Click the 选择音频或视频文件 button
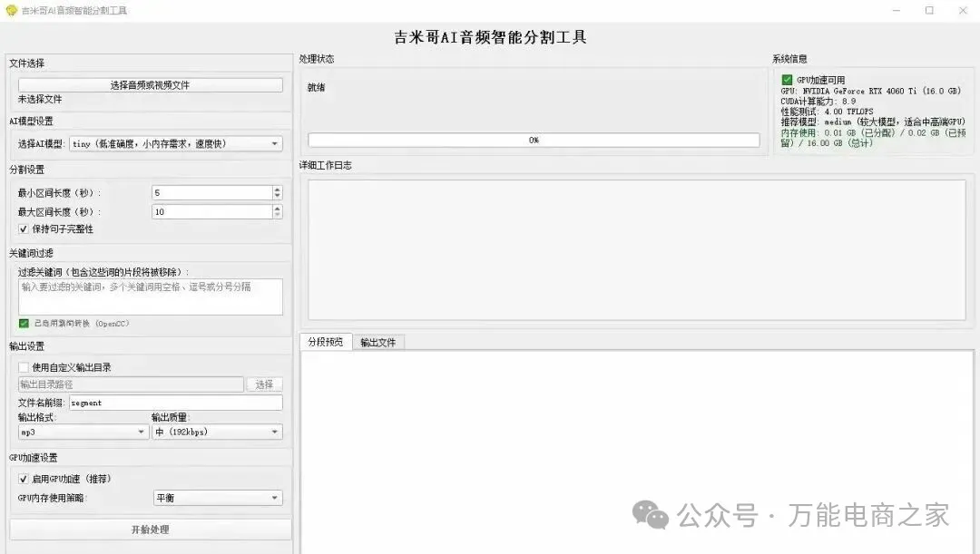The width and height of the screenshot is (980, 554). pyautogui.click(x=150, y=85)
